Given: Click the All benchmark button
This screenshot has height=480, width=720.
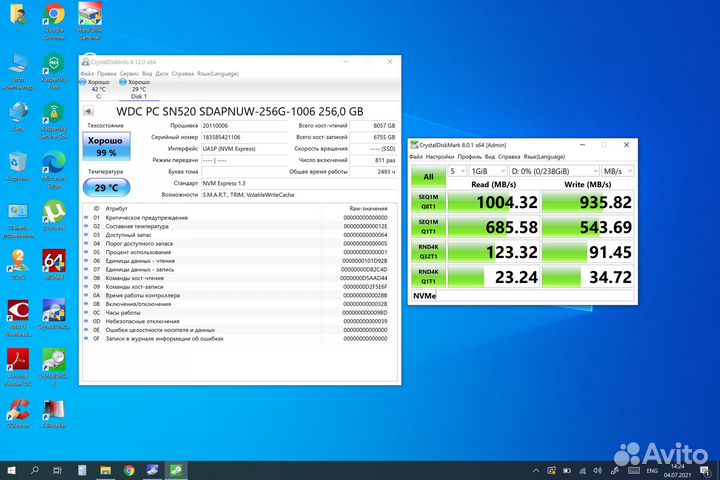Looking at the screenshot, I should click(428, 176).
